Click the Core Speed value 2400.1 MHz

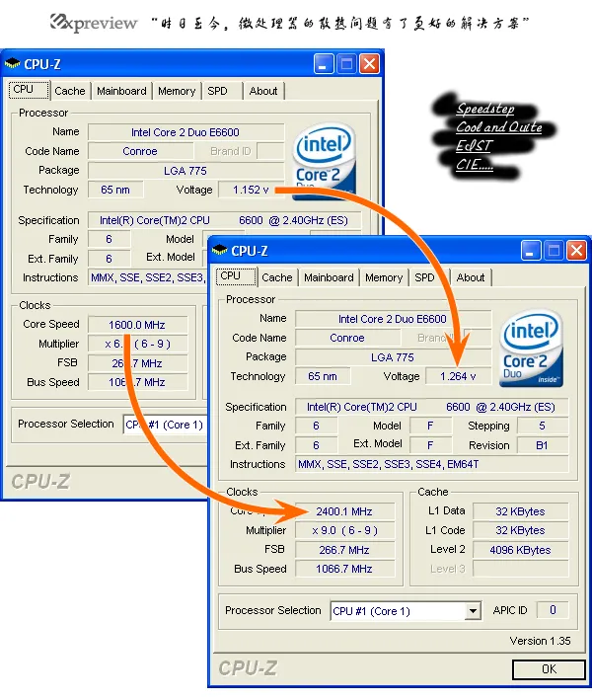pyautogui.click(x=344, y=511)
